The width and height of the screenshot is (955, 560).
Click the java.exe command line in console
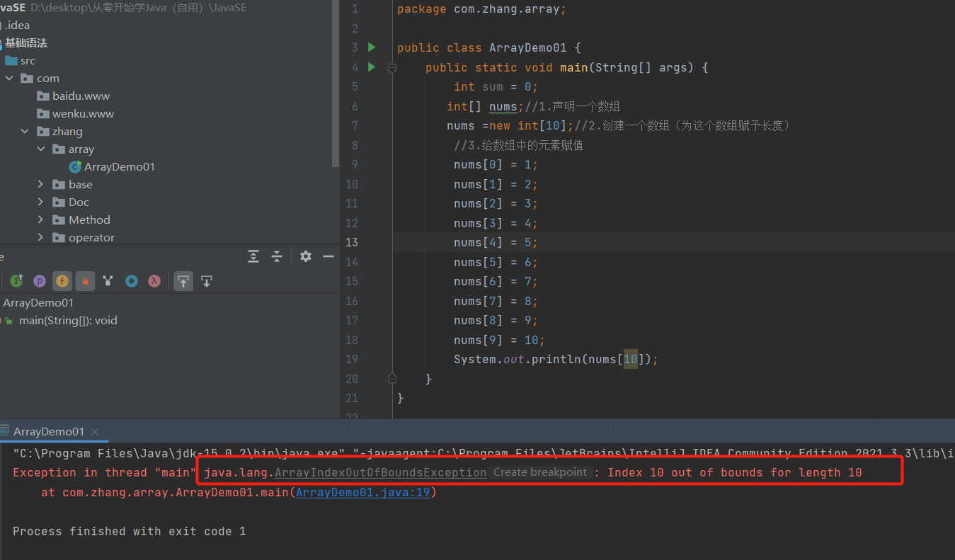484,453
